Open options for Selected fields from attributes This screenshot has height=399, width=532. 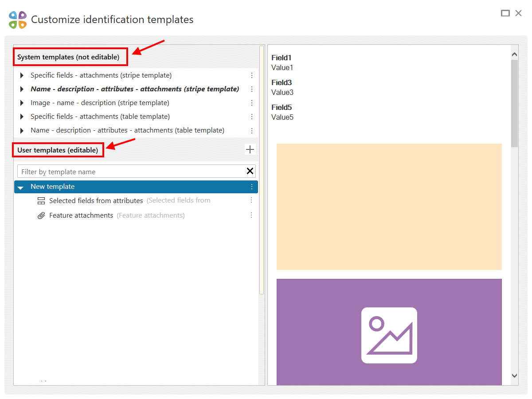pyautogui.click(x=251, y=200)
